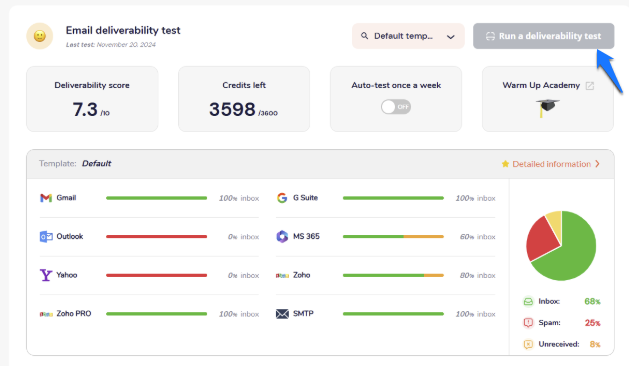Click the G Suite logo icon

pyautogui.click(x=282, y=198)
